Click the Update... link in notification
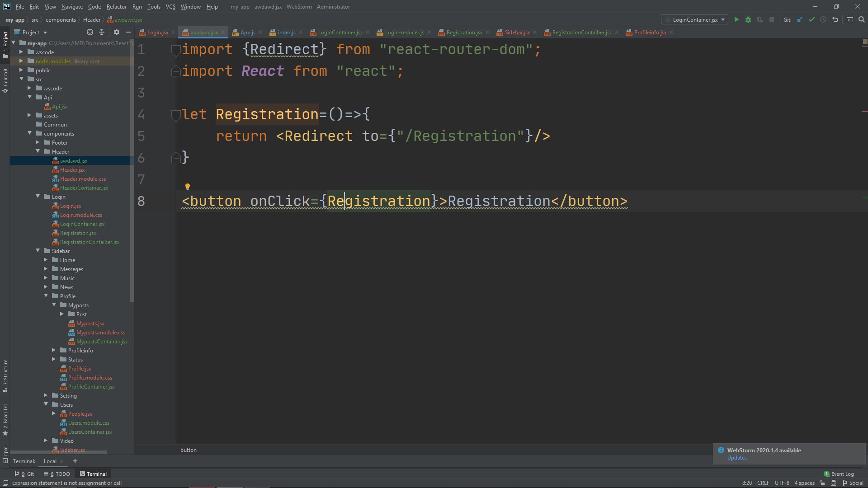Screen dimensions: 868x488 (737, 458)
